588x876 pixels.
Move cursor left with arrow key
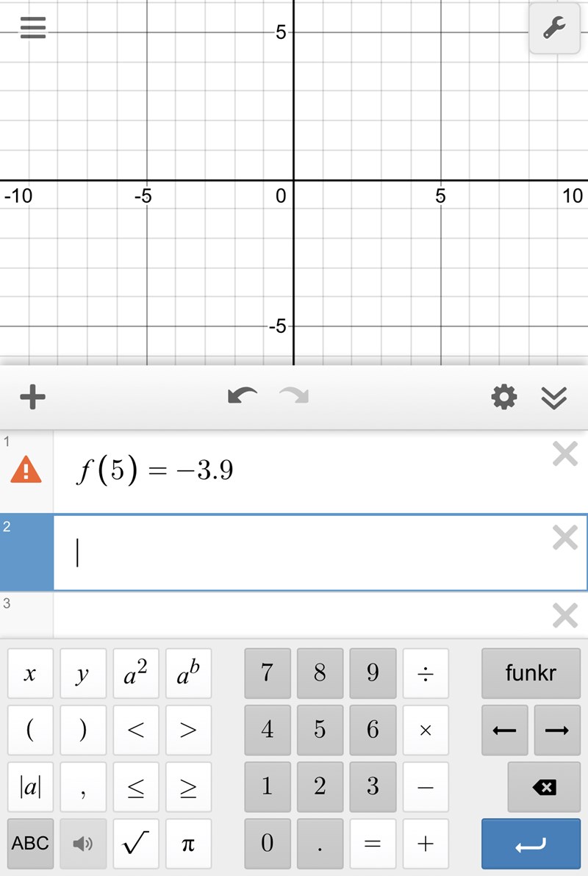504,730
